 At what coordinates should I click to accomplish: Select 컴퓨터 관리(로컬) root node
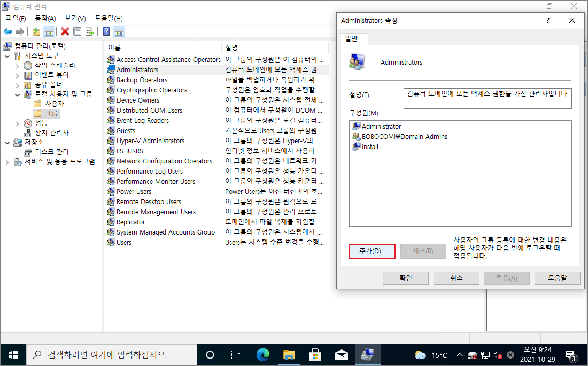tap(35, 46)
